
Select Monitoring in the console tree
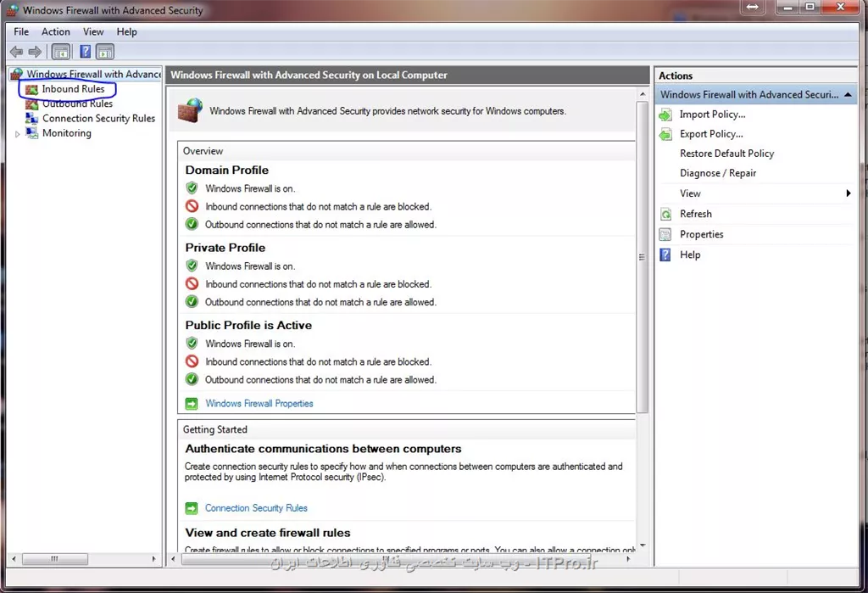67,133
